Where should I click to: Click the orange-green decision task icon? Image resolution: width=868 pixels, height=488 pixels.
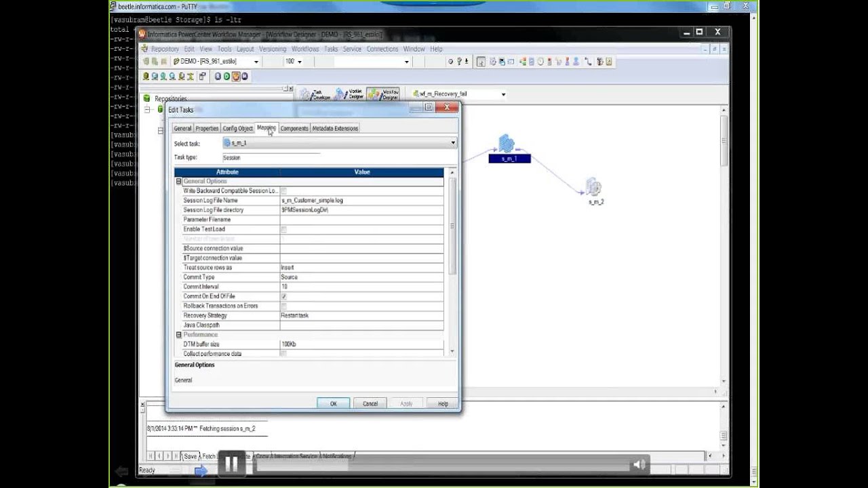point(523,62)
